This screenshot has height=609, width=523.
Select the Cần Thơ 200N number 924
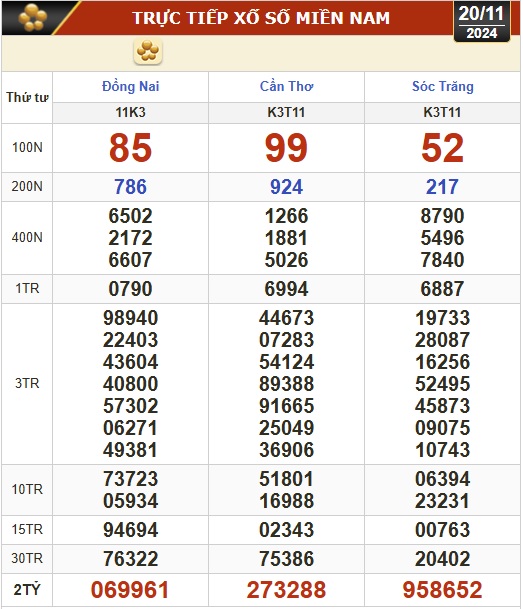(x=286, y=187)
